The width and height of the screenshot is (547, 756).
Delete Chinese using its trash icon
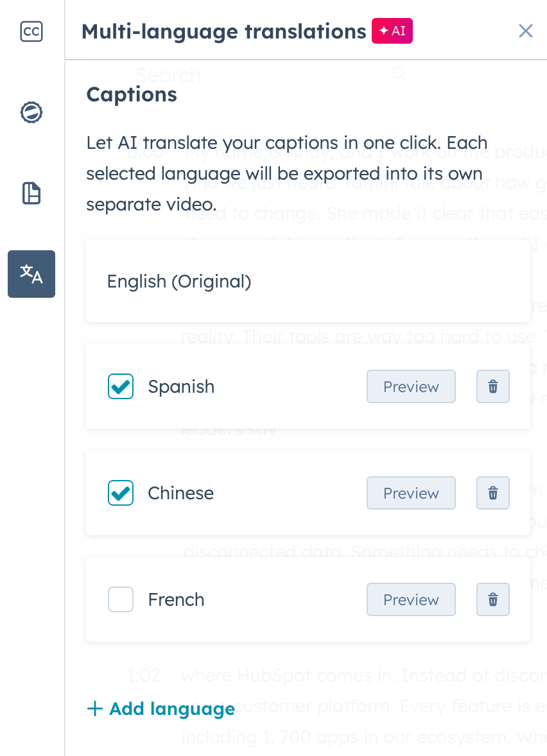pyautogui.click(x=492, y=493)
